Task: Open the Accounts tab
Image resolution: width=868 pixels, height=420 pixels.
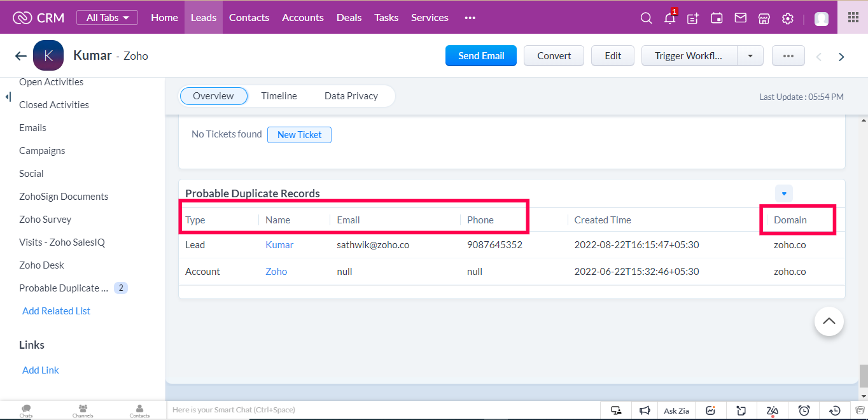Action: 303,18
